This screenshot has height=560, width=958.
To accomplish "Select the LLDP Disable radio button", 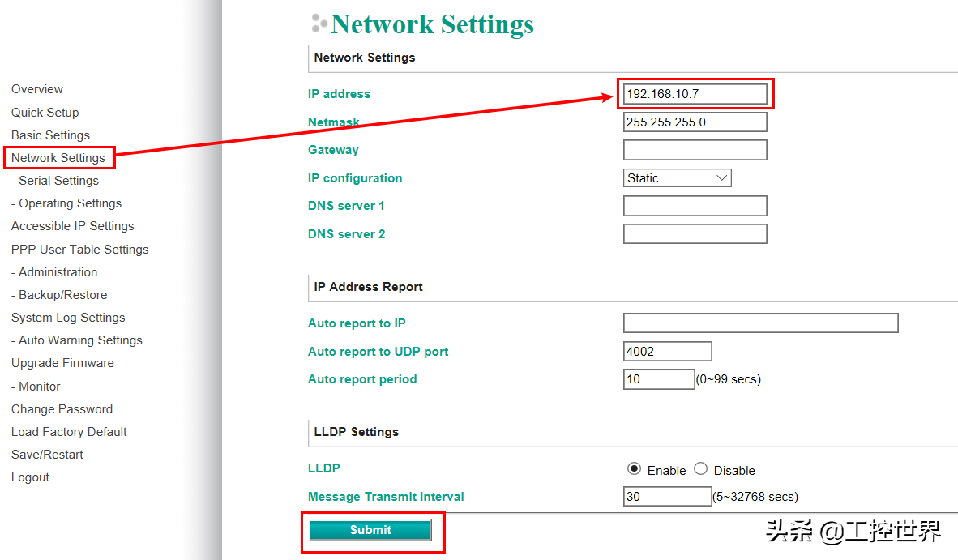I will pos(701,469).
